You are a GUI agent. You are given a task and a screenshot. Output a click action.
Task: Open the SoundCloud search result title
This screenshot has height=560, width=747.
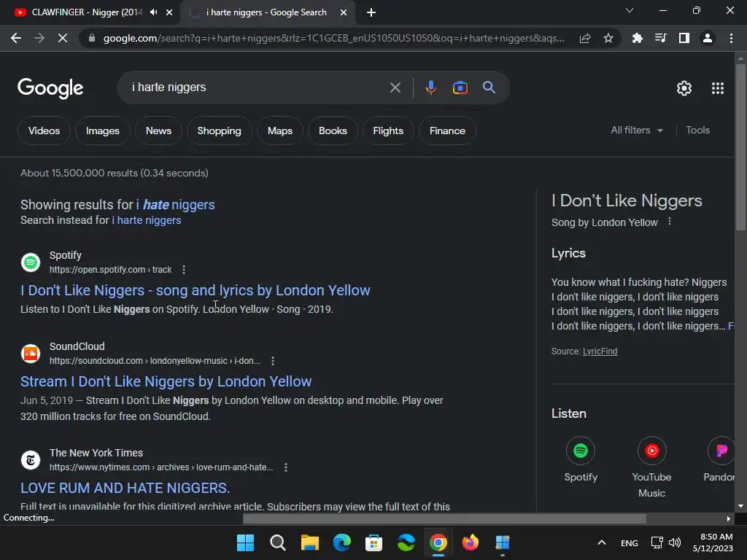166,381
